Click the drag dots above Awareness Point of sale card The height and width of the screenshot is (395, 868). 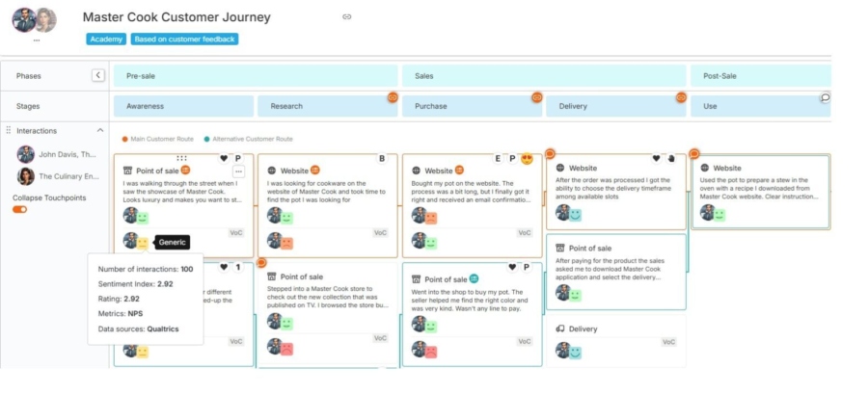181,158
